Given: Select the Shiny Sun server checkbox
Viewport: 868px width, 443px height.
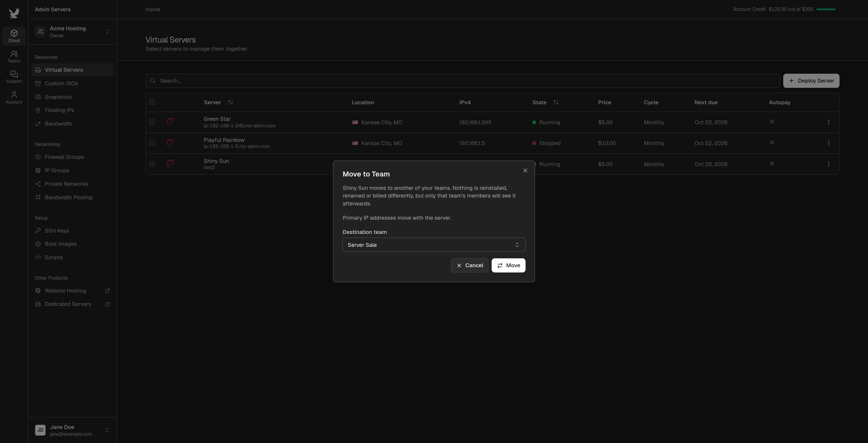Looking at the screenshot, I should tap(152, 164).
